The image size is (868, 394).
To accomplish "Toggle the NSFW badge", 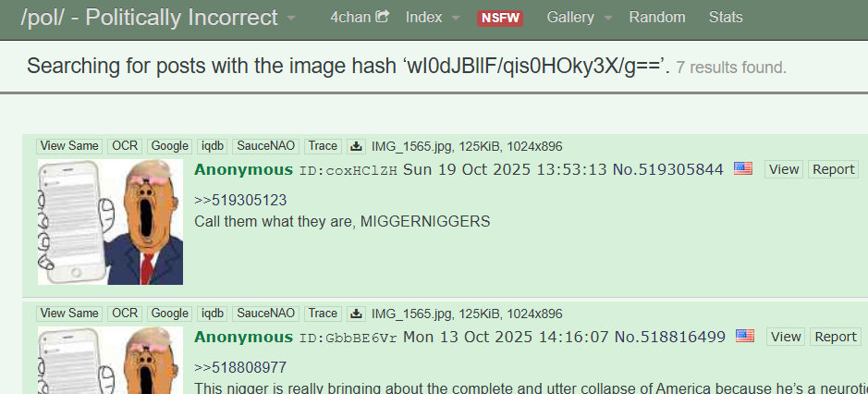I will [x=500, y=18].
